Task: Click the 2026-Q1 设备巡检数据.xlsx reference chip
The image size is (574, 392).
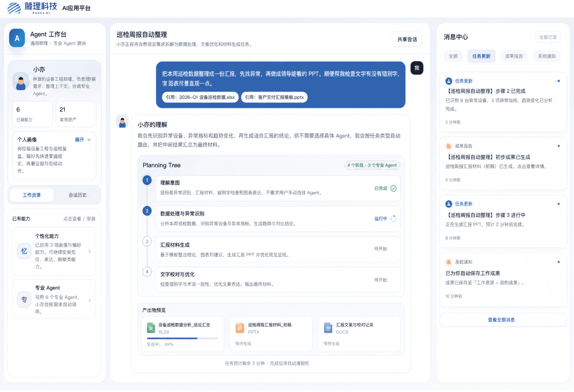Action: (200, 97)
